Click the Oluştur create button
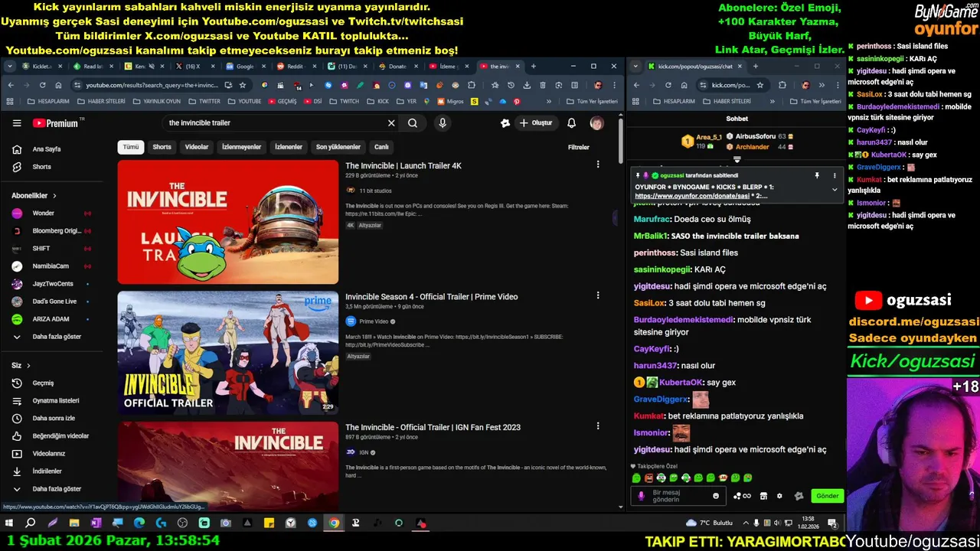Viewport: 980px width, 551px height. point(536,123)
